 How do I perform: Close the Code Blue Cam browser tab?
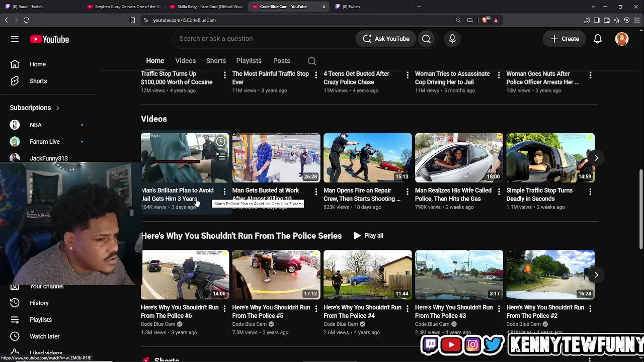(x=324, y=7)
